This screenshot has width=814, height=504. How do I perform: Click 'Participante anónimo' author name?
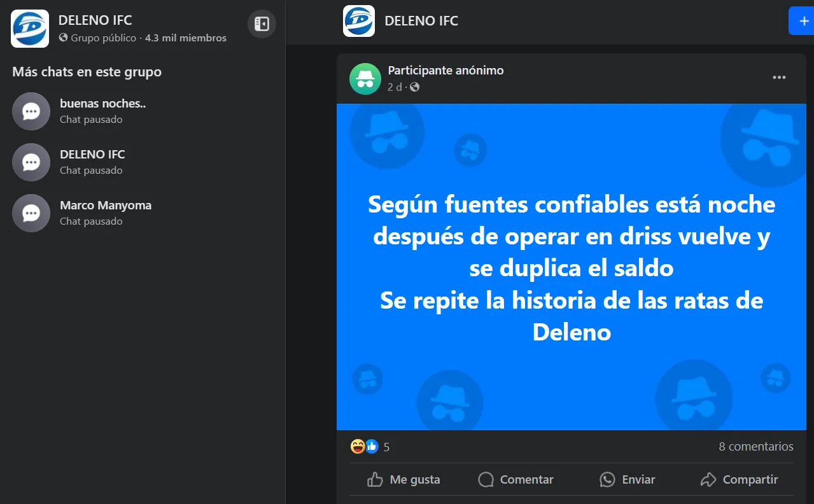tap(446, 71)
